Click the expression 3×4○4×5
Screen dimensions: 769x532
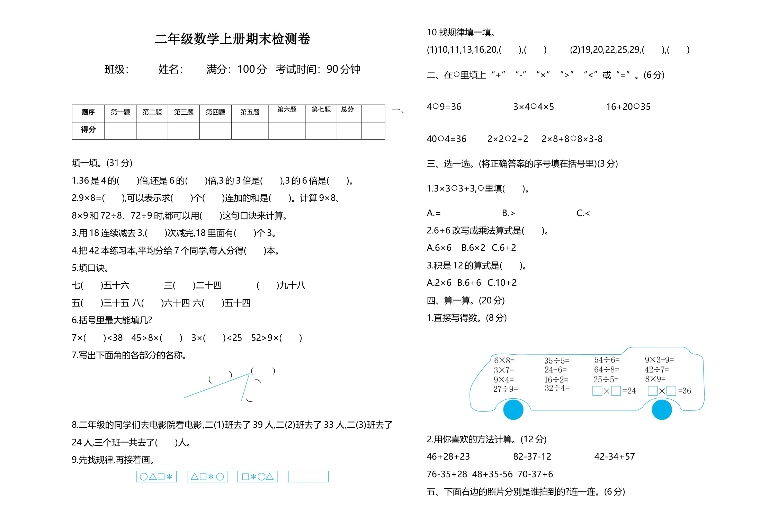534,107
